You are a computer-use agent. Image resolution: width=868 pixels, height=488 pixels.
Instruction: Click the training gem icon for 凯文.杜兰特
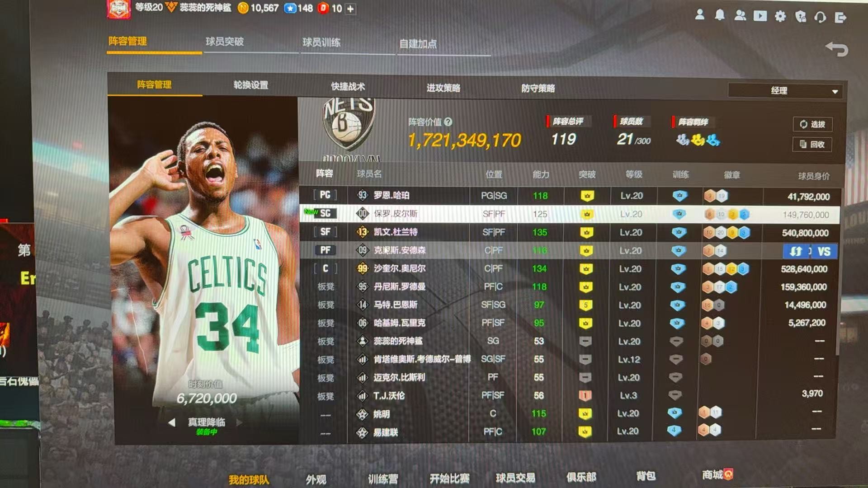(679, 233)
